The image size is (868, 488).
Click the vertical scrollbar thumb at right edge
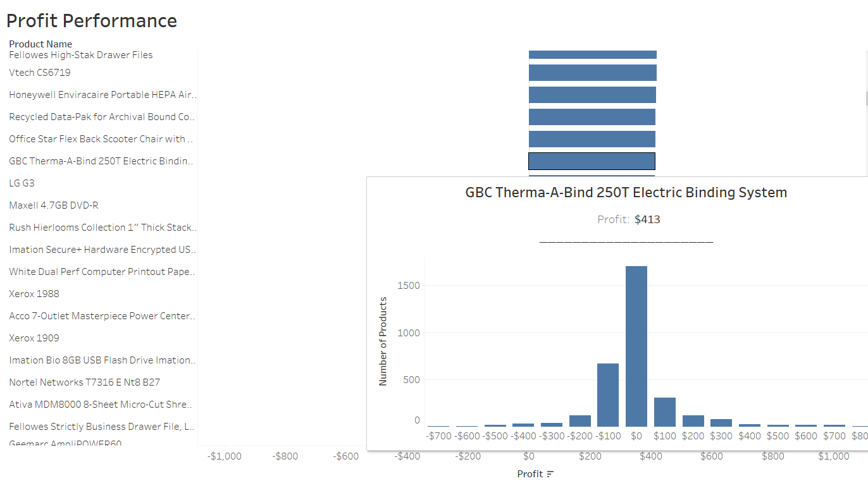coord(866,98)
